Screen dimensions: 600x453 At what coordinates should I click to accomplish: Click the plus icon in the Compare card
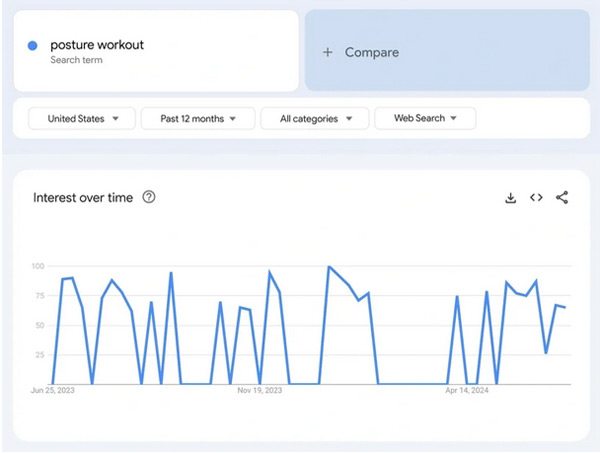click(x=327, y=52)
